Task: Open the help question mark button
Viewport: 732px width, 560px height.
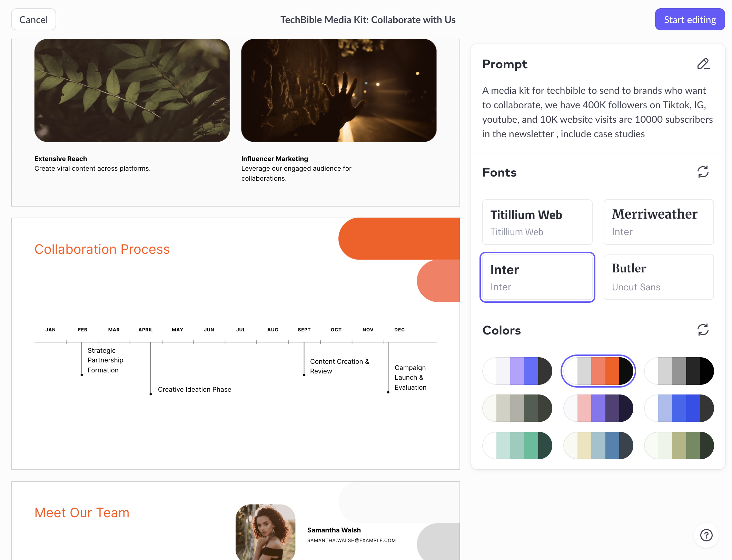Action: [706, 535]
